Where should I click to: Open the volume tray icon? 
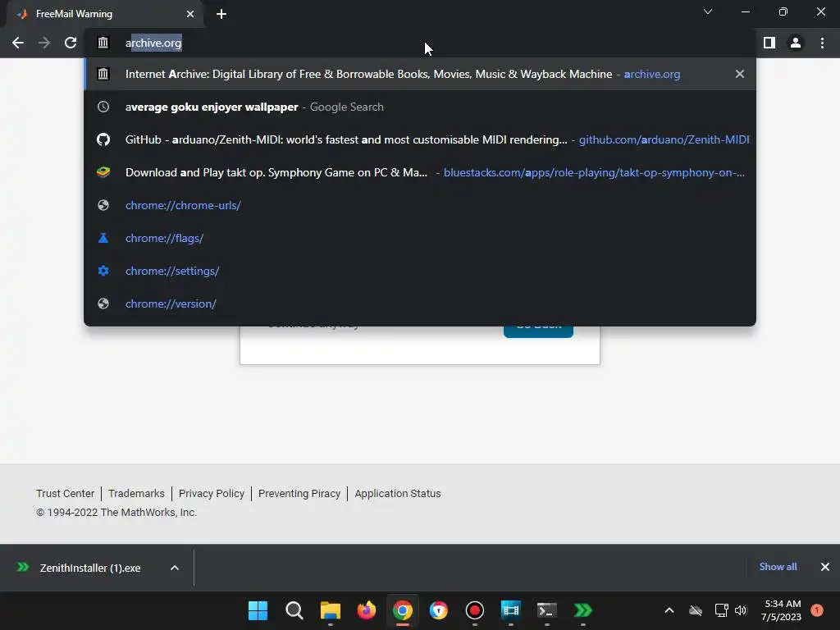tap(741, 610)
